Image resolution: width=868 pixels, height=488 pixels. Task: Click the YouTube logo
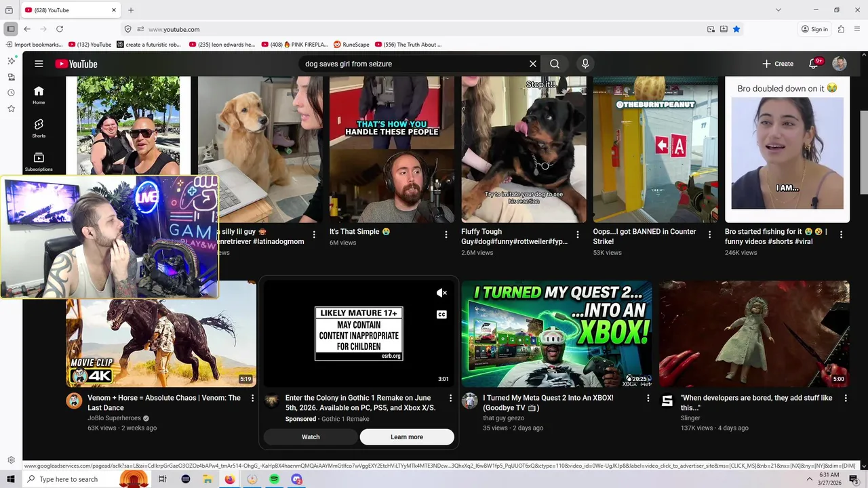(76, 64)
